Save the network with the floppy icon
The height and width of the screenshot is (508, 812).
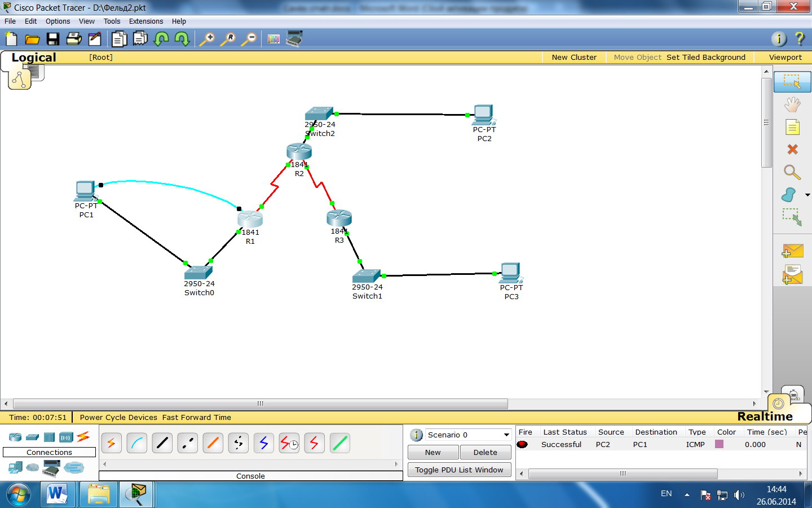(x=53, y=39)
